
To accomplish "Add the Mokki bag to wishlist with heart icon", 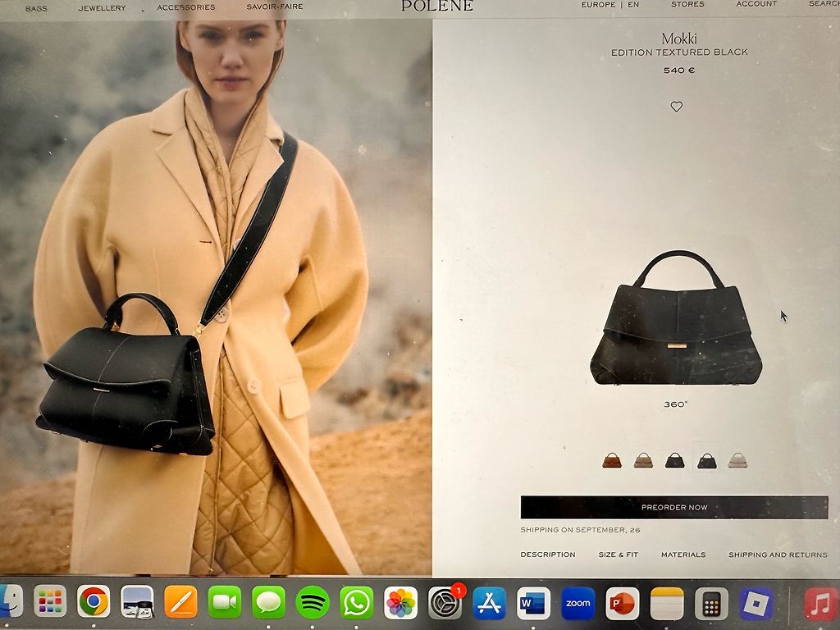I will (676, 107).
